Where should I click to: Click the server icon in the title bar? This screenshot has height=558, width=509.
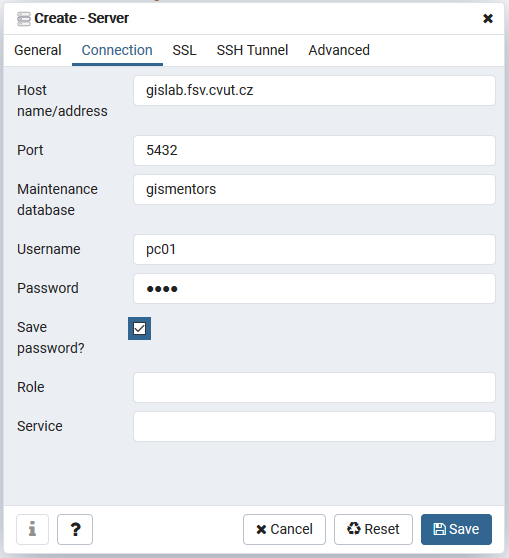point(24,19)
